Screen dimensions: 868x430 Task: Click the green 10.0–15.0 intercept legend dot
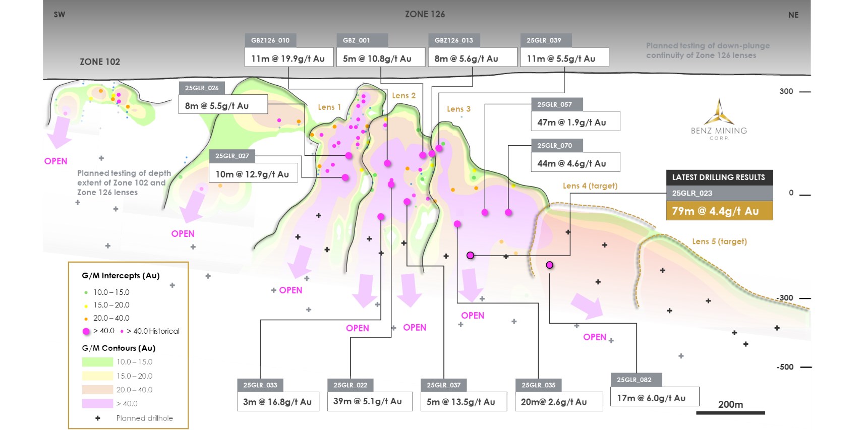click(86, 292)
